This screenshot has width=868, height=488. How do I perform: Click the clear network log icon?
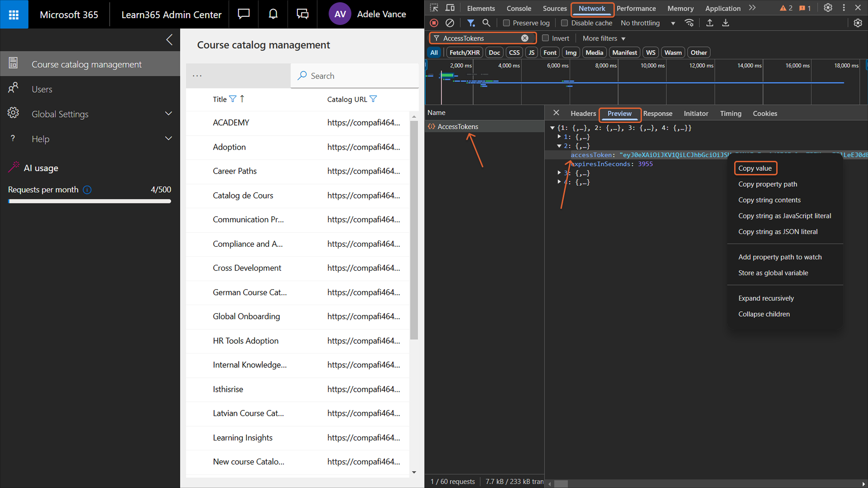coord(449,23)
